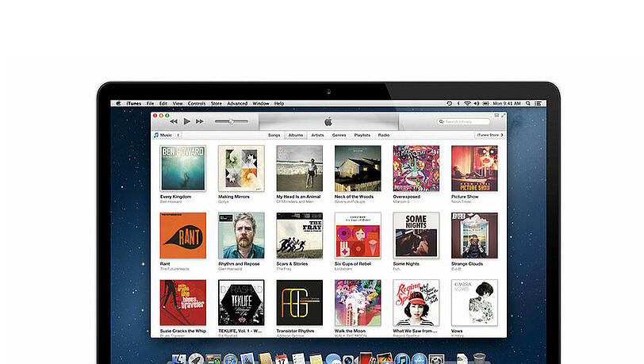
Task: Select the Rhythm and Repose album cover
Action: (241, 236)
